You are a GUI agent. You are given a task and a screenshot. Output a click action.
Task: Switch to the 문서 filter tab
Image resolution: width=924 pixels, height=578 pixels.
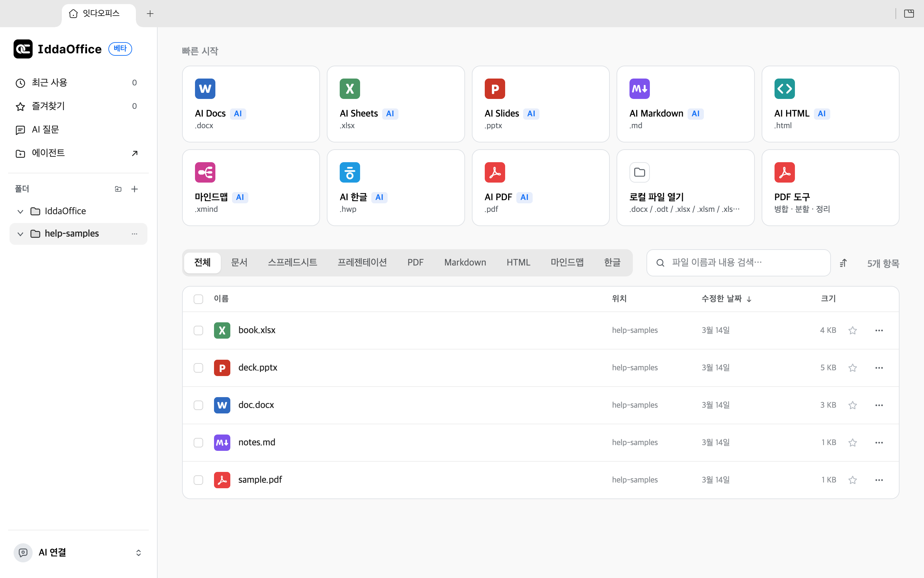pos(239,262)
